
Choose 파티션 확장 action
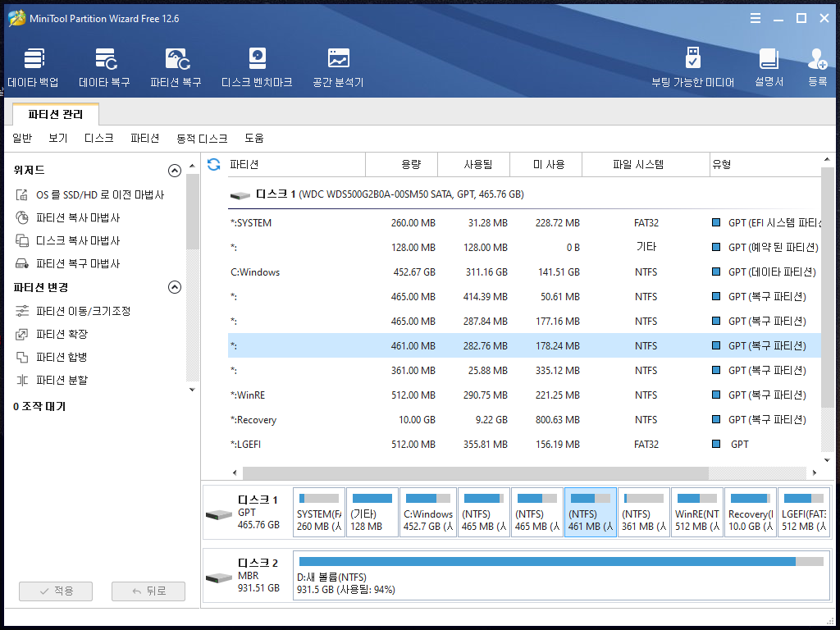(x=52, y=335)
